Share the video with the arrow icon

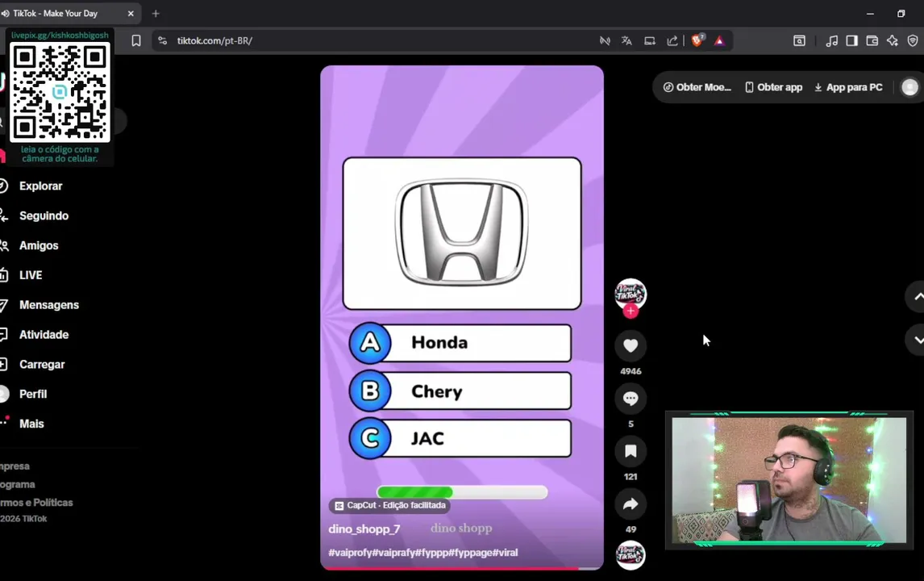631,504
